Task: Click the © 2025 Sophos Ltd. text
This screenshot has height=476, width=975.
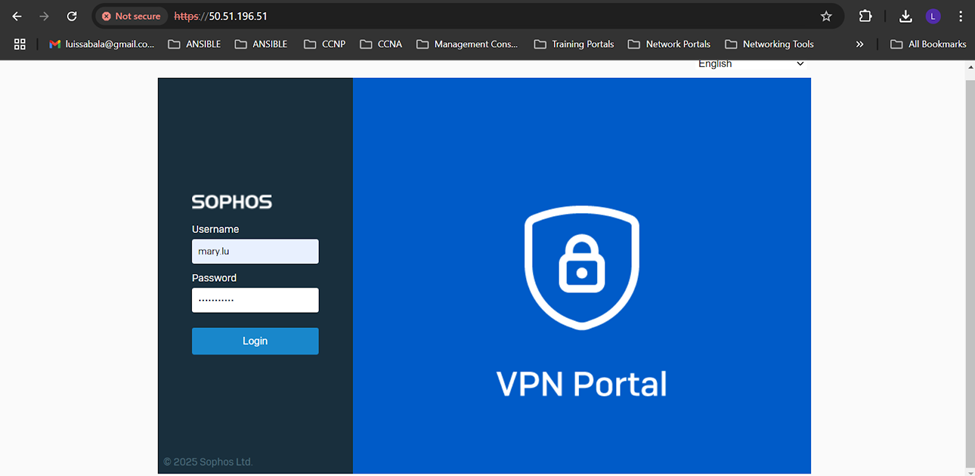Action: pos(208,462)
